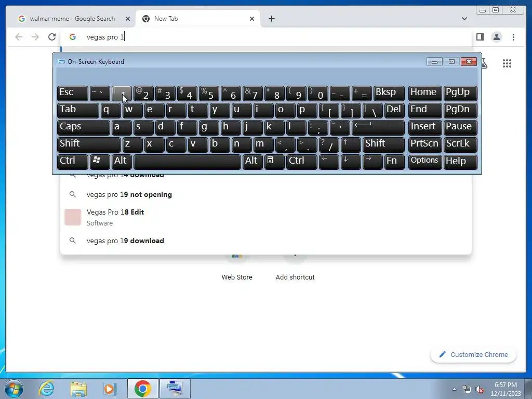Open the Chrome three-dot menu

pos(513,37)
